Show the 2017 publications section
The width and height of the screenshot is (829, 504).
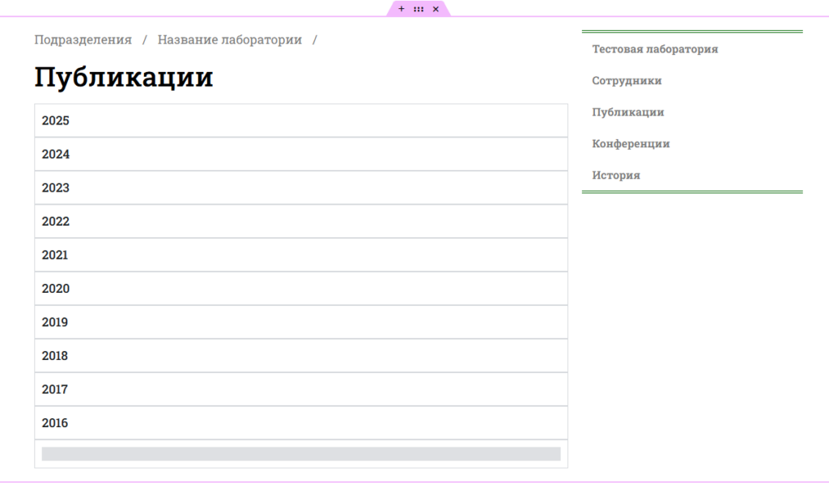click(300, 390)
